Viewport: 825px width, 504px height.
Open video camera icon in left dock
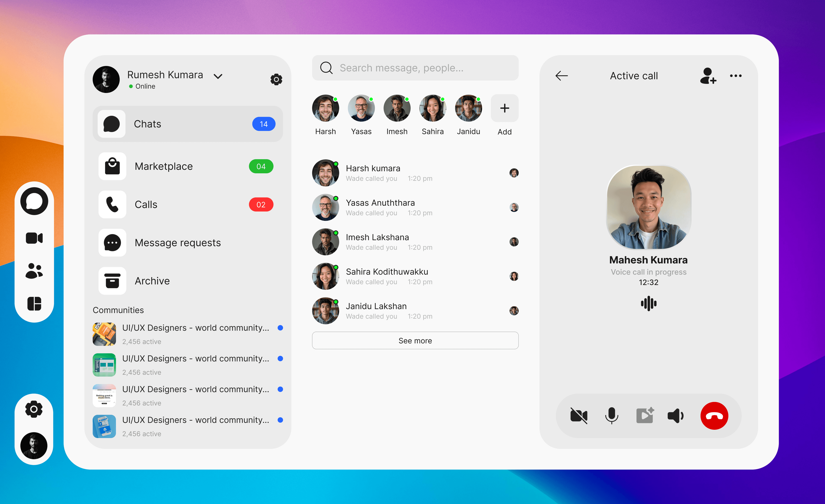(x=34, y=238)
